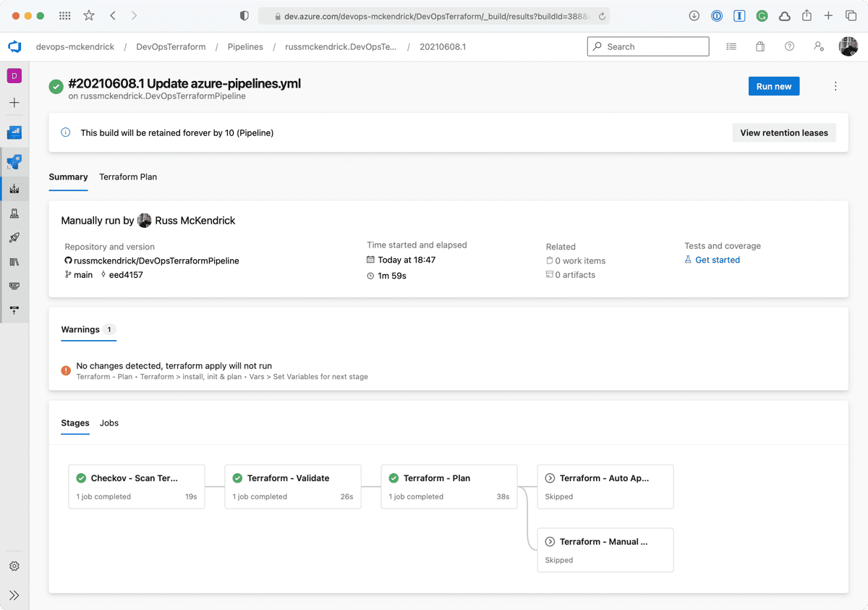
Task: Focus the Search input field
Action: pos(648,46)
